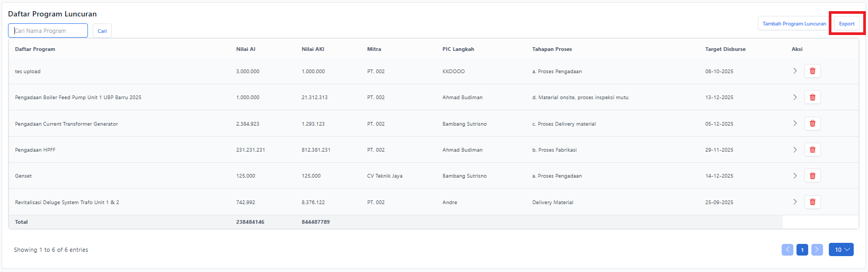Image resolution: width=868 pixels, height=272 pixels.
Task: Click the Export button
Action: (846, 24)
